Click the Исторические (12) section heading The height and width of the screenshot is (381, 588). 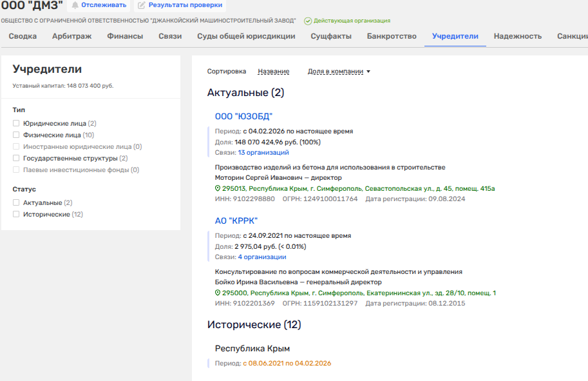click(254, 325)
